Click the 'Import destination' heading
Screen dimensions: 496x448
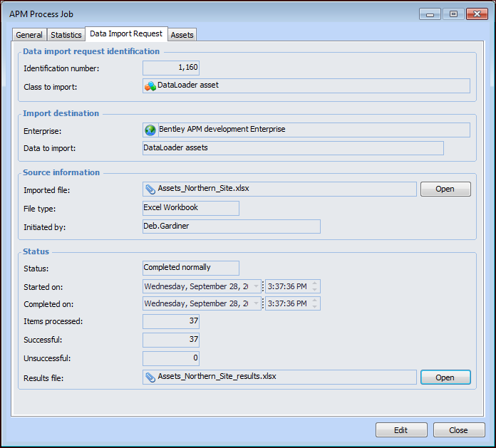tap(61, 113)
